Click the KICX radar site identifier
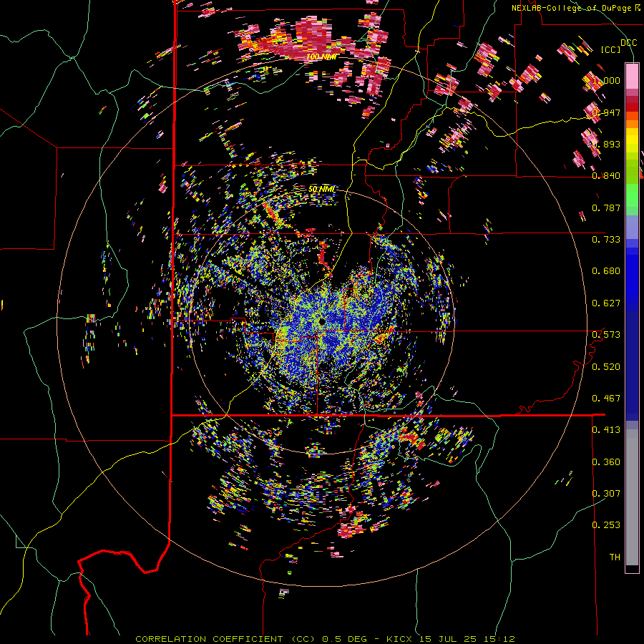The image size is (644, 644). coord(401,639)
